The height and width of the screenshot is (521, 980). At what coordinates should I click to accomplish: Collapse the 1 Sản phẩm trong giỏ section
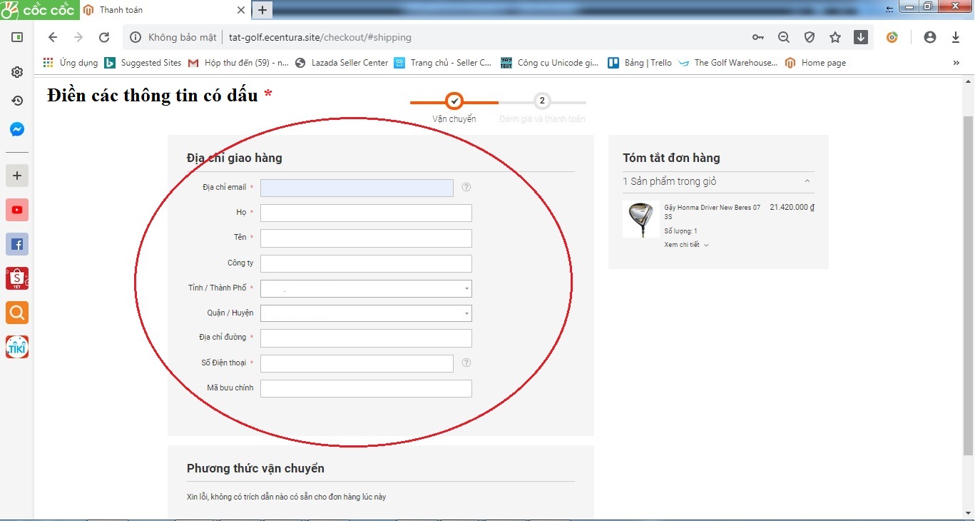coord(807,181)
